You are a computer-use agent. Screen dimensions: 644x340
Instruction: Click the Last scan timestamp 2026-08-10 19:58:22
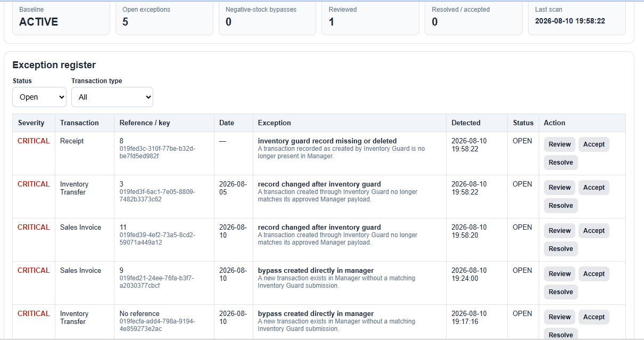tap(569, 21)
